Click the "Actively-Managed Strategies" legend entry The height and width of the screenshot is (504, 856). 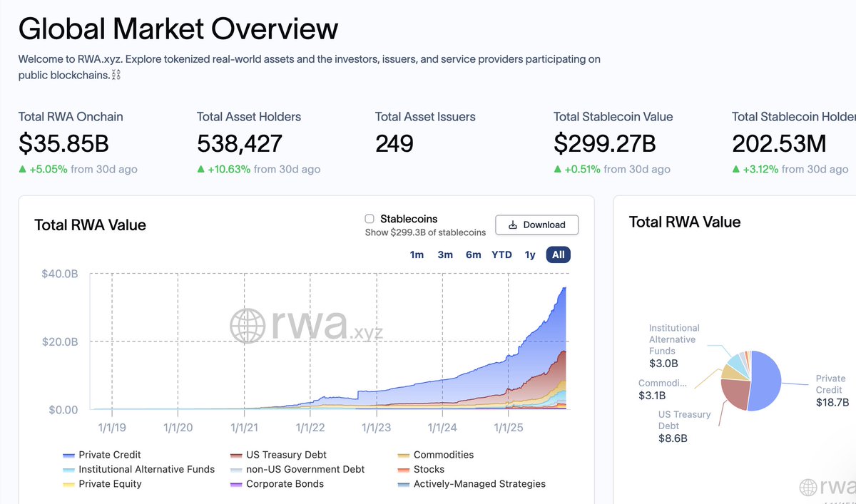pos(479,483)
